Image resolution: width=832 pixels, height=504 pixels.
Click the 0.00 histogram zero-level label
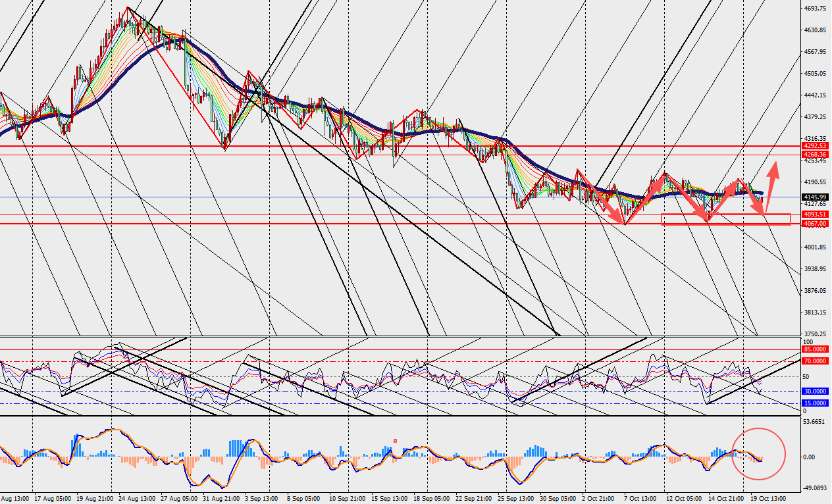(x=809, y=457)
